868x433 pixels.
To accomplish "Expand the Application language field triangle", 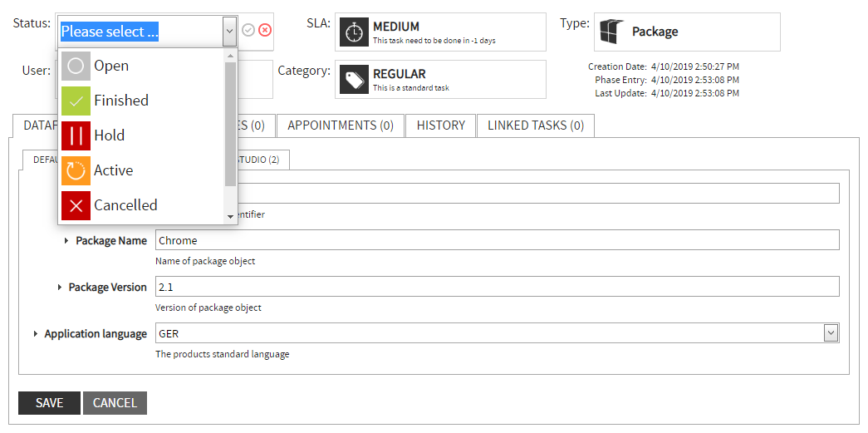I will point(36,334).
